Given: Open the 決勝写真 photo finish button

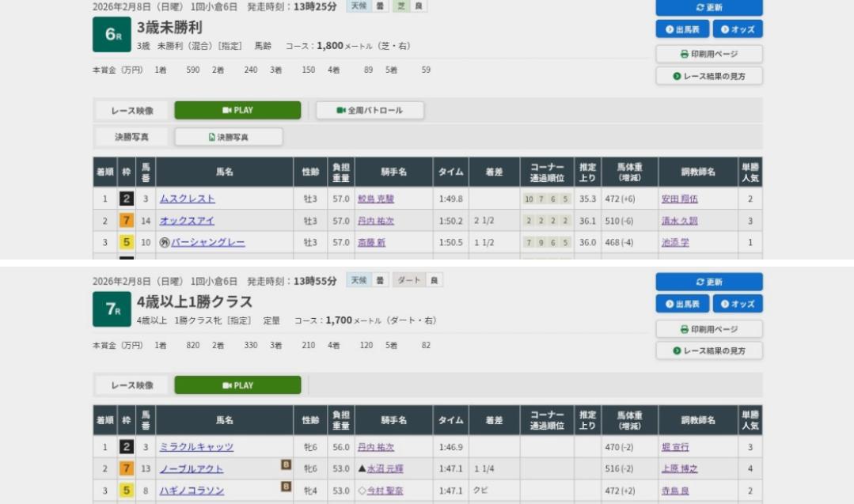Looking at the screenshot, I should [228, 137].
